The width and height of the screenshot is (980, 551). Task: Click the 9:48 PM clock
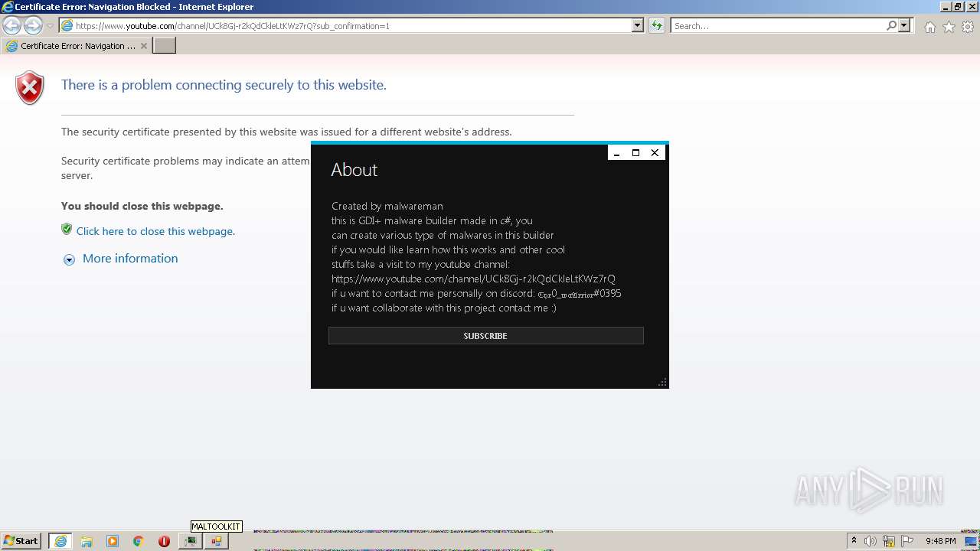click(940, 541)
